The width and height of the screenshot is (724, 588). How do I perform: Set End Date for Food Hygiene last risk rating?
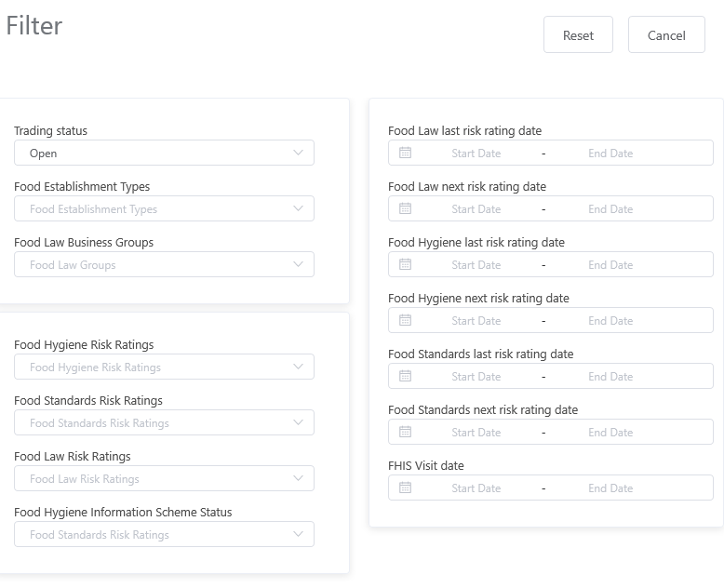point(610,265)
